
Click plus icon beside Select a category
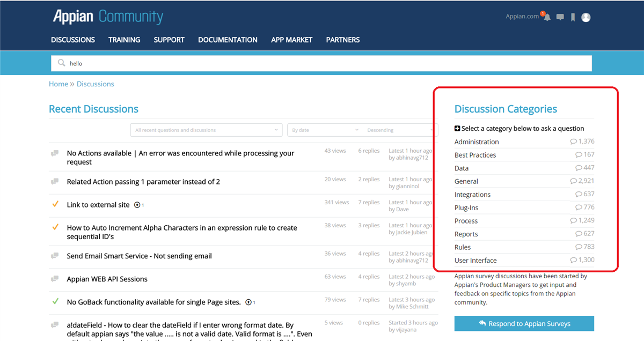[457, 129]
